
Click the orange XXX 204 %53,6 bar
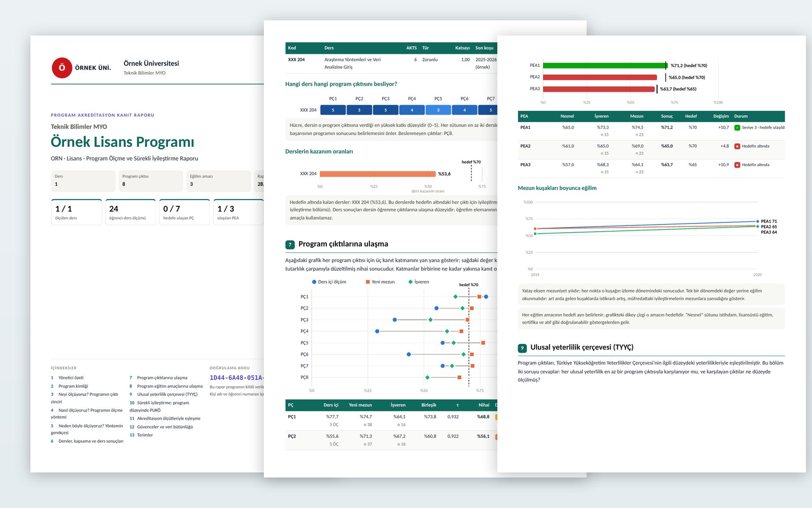coord(378,174)
